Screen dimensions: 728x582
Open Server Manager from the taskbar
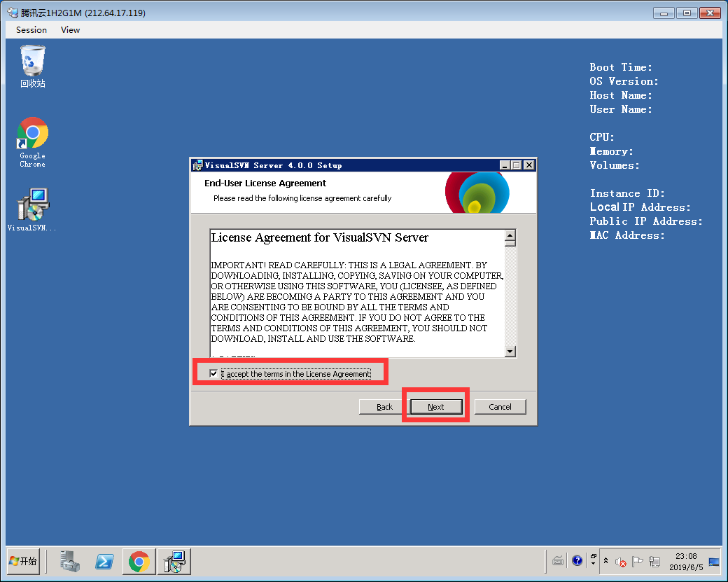[x=69, y=561]
